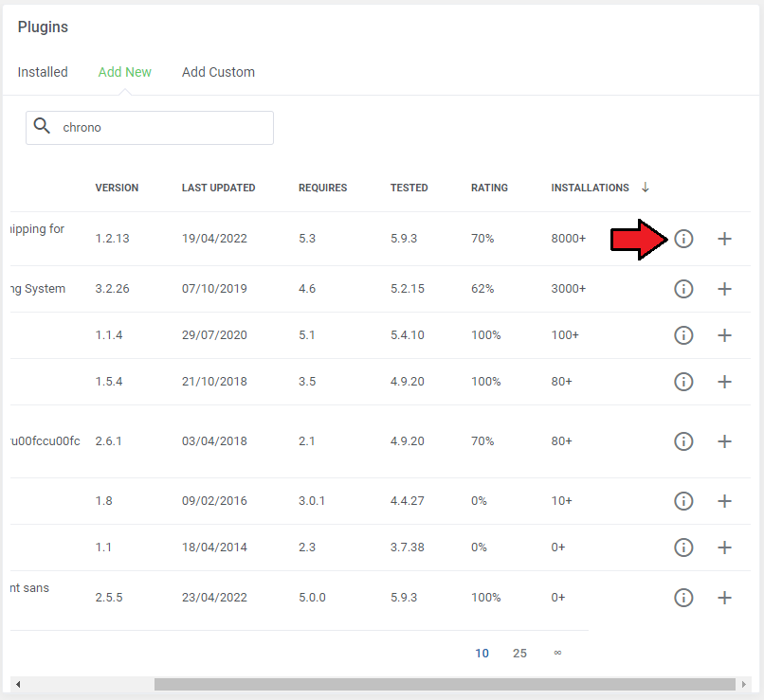This screenshot has width=764, height=700.
Task: Install plugin tested with 3.7.38
Action: tap(724, 547)
